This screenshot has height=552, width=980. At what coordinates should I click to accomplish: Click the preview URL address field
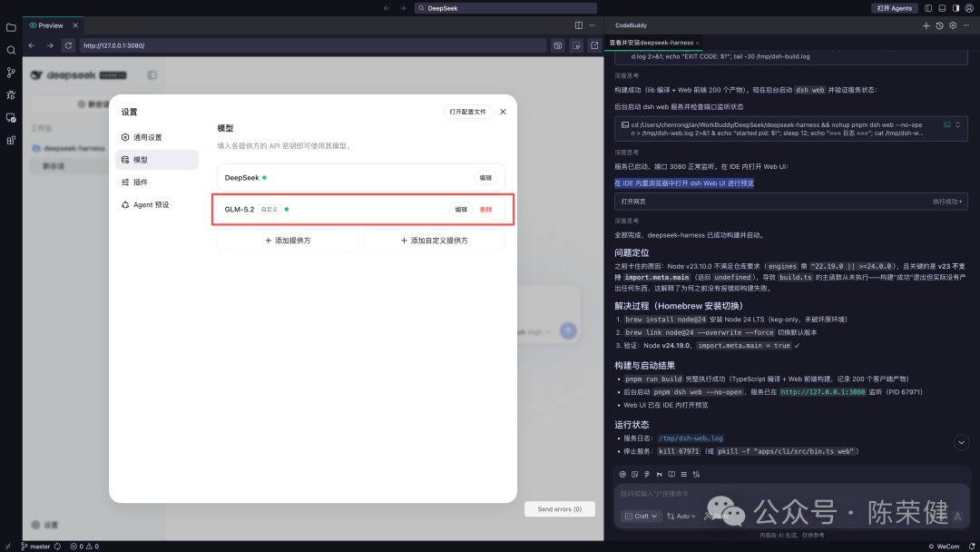click(x=312, y=45)
